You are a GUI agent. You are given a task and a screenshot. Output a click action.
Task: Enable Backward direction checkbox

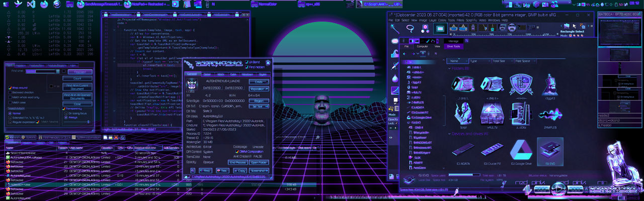(x=10, y=92)
